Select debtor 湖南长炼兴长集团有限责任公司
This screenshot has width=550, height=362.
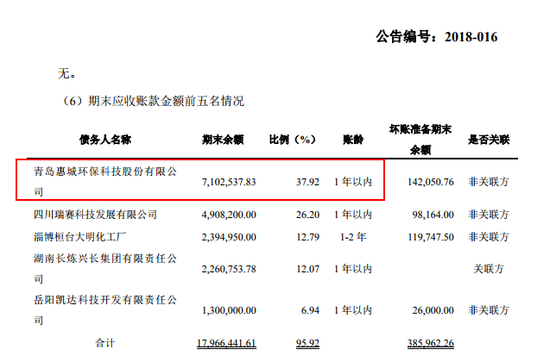pyautogui.click(x=105, y=268)
